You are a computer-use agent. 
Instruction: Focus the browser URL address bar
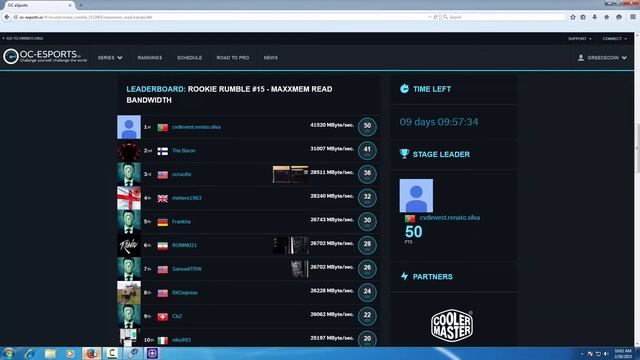(220, 17)
